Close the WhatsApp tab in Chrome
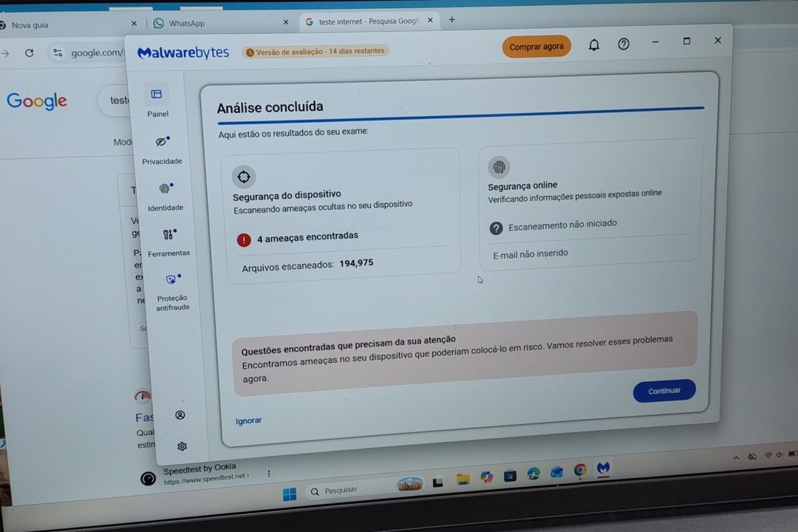Viewport: 798px width, 532px height. (285, 22)
